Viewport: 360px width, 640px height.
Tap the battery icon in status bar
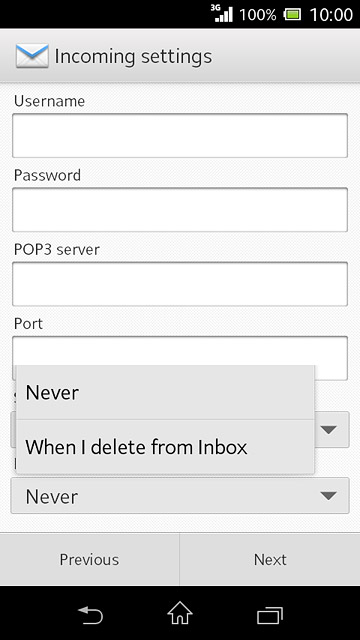pyautogui.click(x=292, y=15)
